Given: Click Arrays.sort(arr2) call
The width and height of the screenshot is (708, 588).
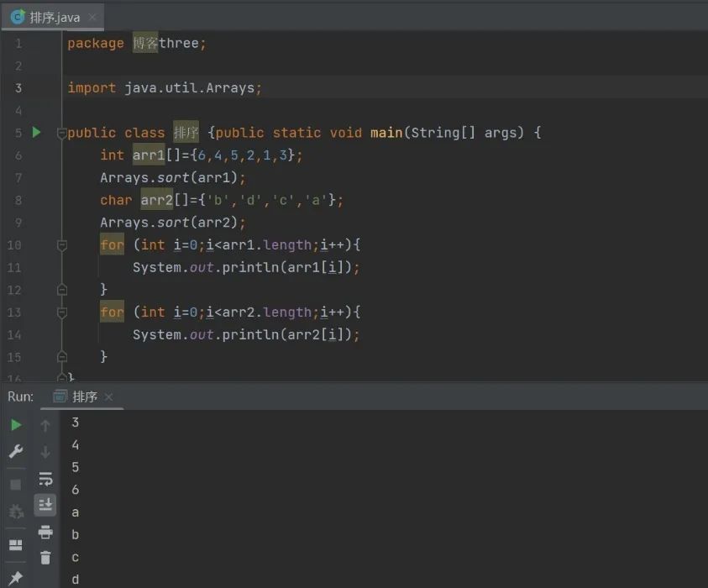Looking at the screenshot, I should 173,223.
